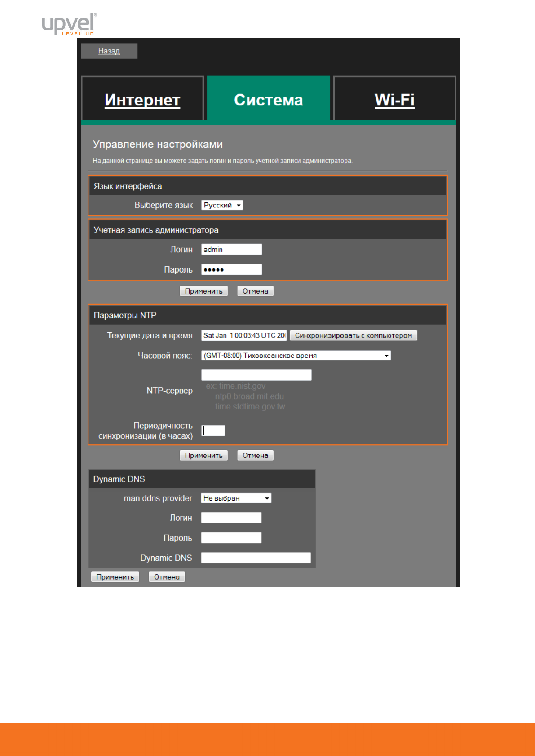Apply Dynamic DNS settings with Применить
The width and height of the screenshot is (535, 756).
pyautogui.click(x=115, y=577)
